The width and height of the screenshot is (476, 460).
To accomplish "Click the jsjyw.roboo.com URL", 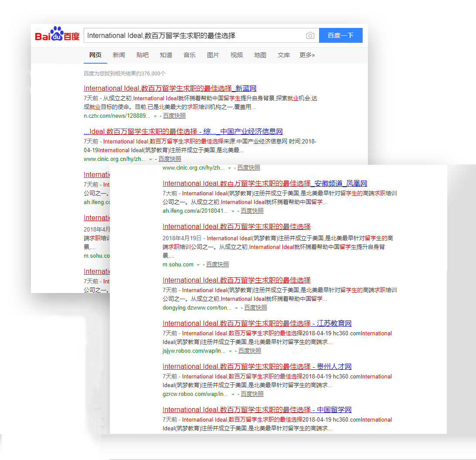I will [x=194, y=351].
